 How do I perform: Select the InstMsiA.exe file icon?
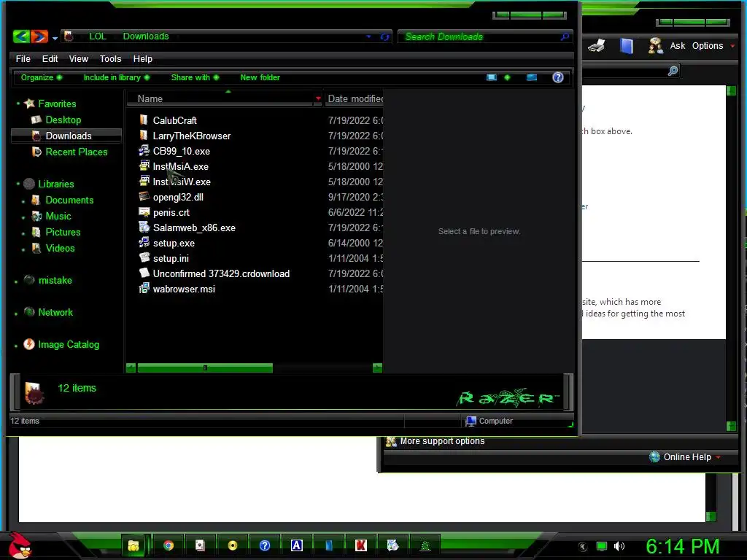point(144,166)
